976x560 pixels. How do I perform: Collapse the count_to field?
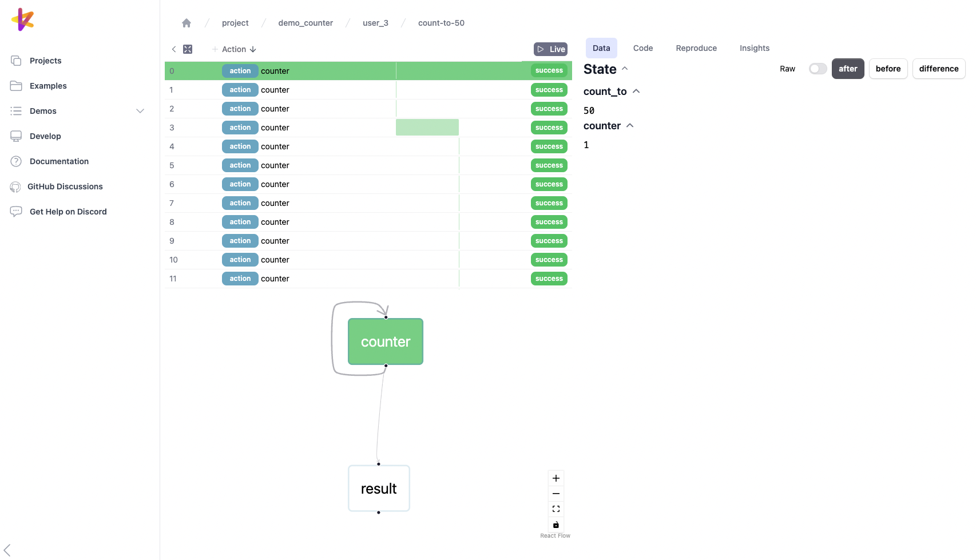pyautogui.click(x=636, y=92)
